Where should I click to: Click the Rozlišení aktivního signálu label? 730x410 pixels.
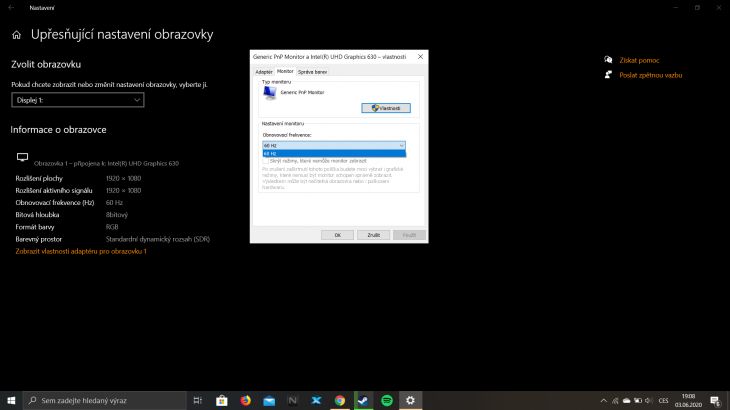(54, 190)
